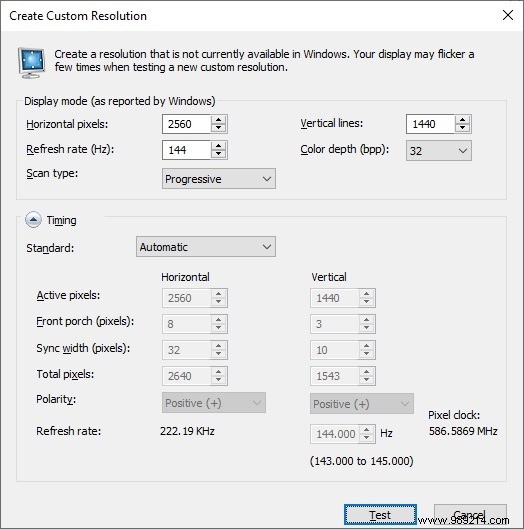Image resolution: width=524 pixels, height=529 pixels.
Task: Increase Vertical lines with up arrow
Action: tap(463, 120)
